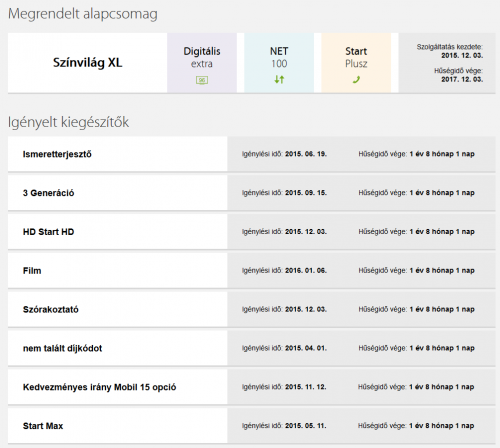This screenshot has width=500, height=448.
Task: Click the green arrows icon under NET 100
Action: coord(279,79)
